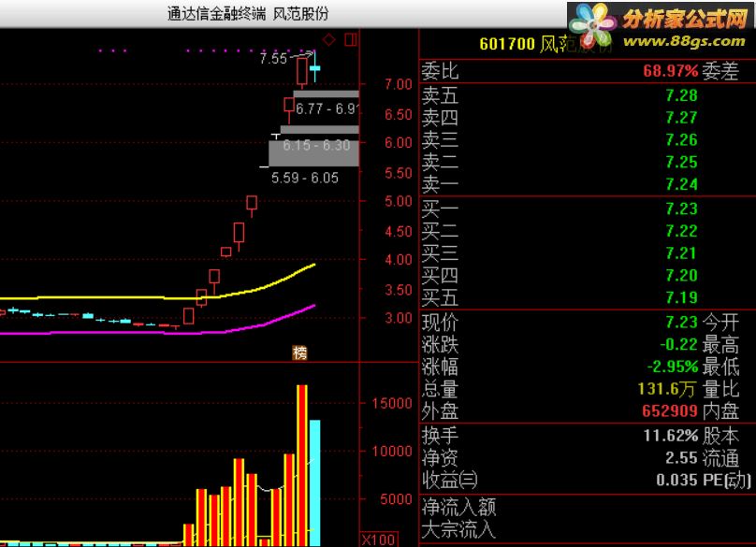Select the stock code 601700
The height and width of the screenshot is (547, 756).
507,44
